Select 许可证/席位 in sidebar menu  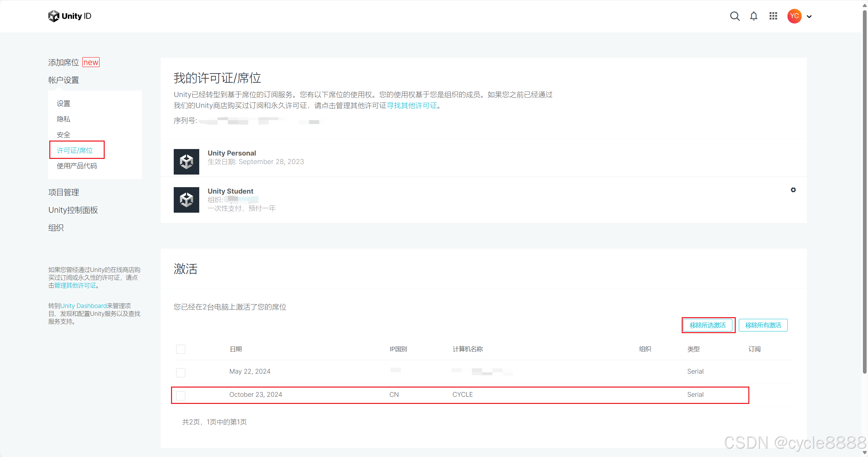click(75, 150)
